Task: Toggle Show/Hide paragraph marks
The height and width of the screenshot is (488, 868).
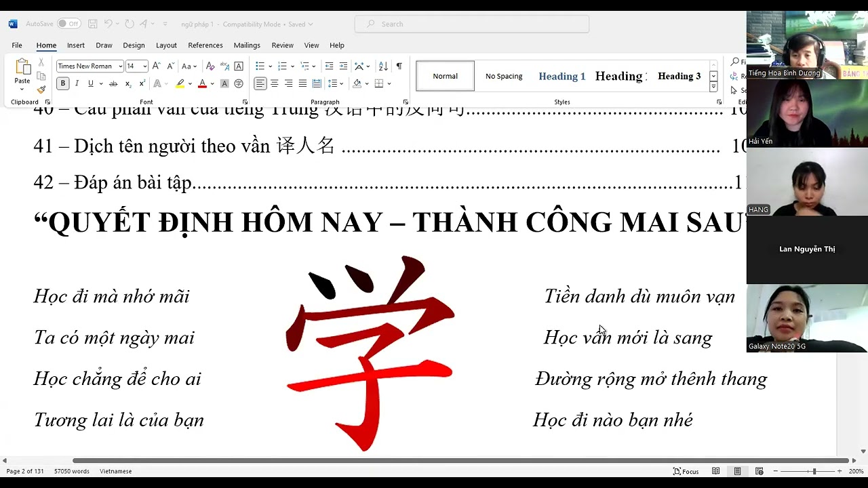Action: coord(399,66)
